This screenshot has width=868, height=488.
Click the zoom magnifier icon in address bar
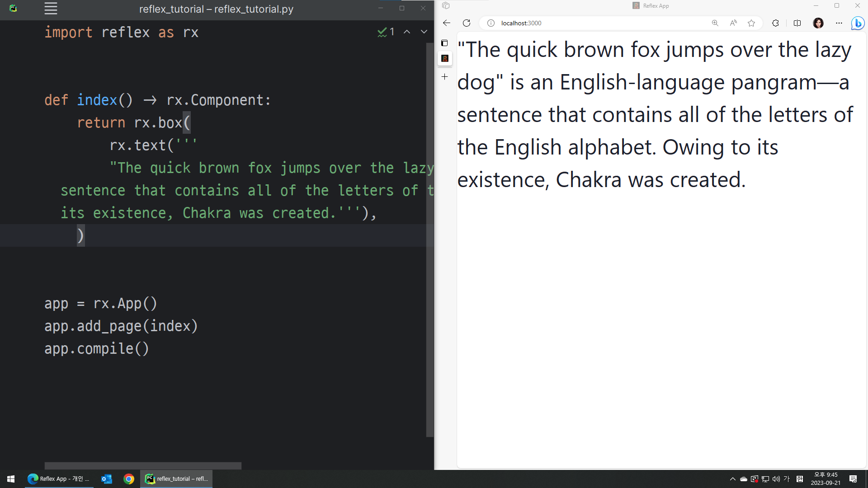[715, 23]
